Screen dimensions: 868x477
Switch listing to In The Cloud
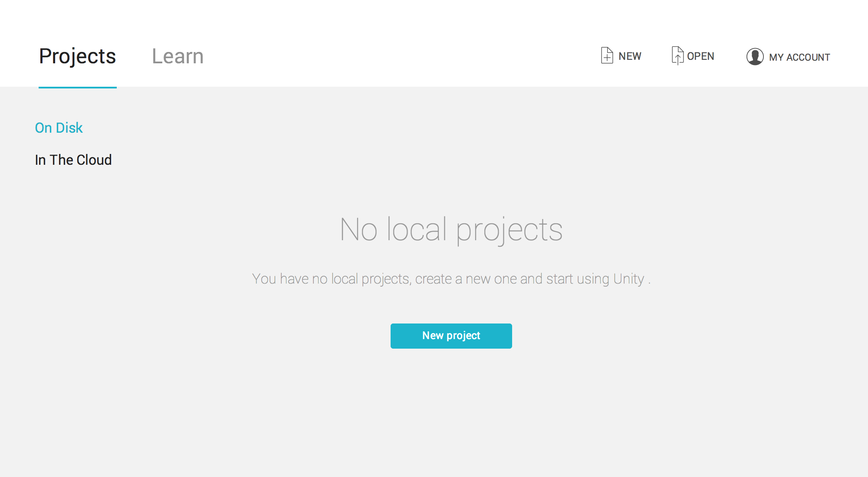pyautogui.click(x=73, y=160)
